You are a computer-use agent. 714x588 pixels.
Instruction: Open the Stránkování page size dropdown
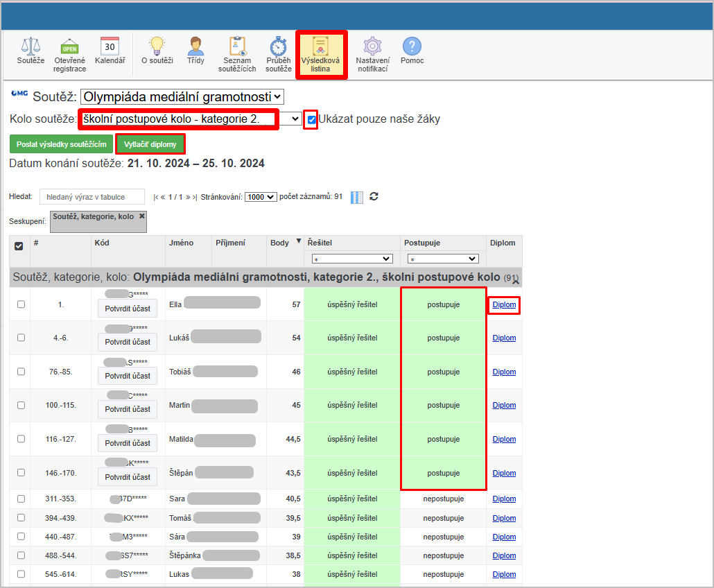click(261, 197)
